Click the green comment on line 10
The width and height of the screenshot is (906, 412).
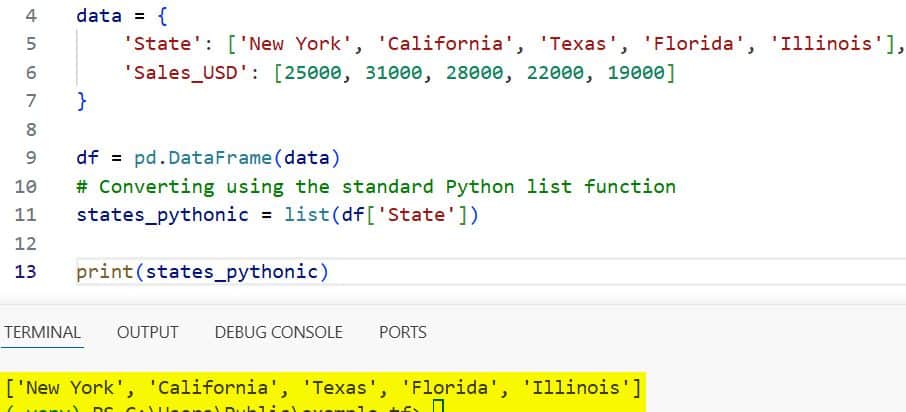pos(376,187)
